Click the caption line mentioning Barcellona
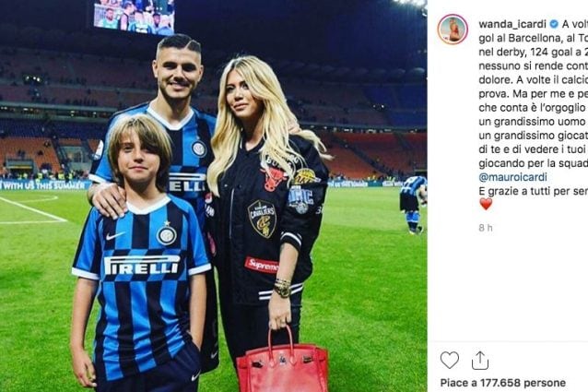 click(x=534, y=38)
